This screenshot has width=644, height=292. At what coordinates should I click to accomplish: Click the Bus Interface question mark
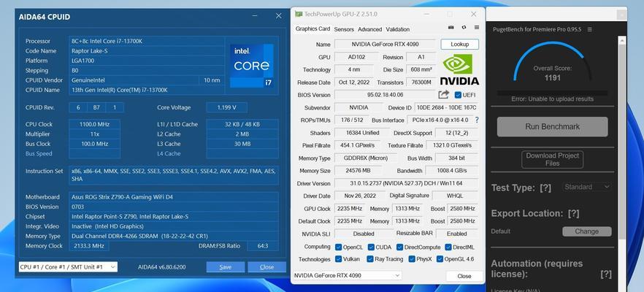point(477,120)
